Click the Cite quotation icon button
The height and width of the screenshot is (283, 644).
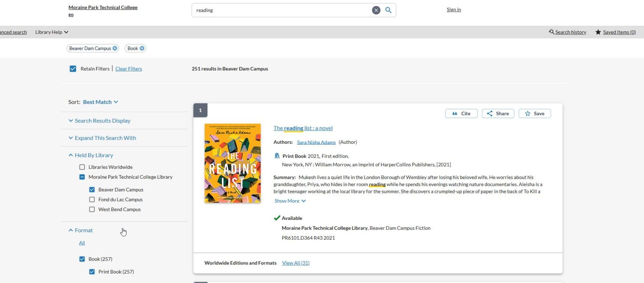click(x=462, y=113)
